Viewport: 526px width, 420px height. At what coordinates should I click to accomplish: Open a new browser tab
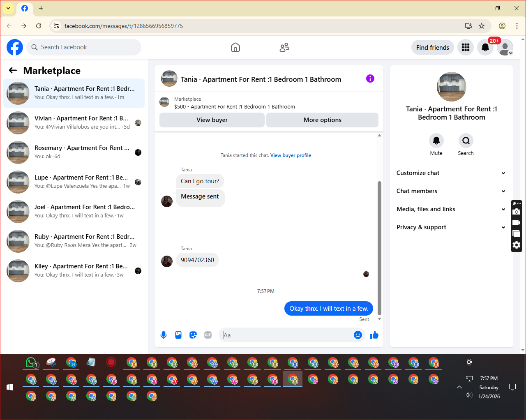tap(41, 8)
